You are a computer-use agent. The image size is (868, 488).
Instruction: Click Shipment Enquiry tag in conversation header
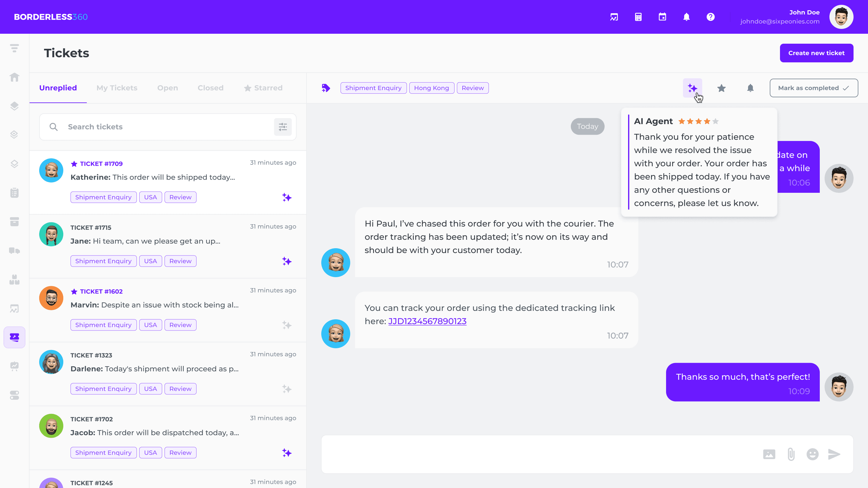coord(373,88)
